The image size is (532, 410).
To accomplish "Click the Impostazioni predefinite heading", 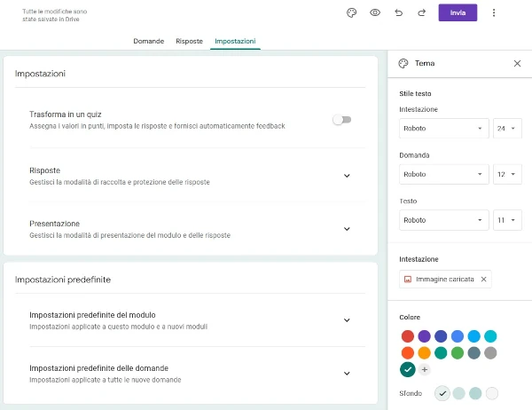I will click(x=63, y=280).
